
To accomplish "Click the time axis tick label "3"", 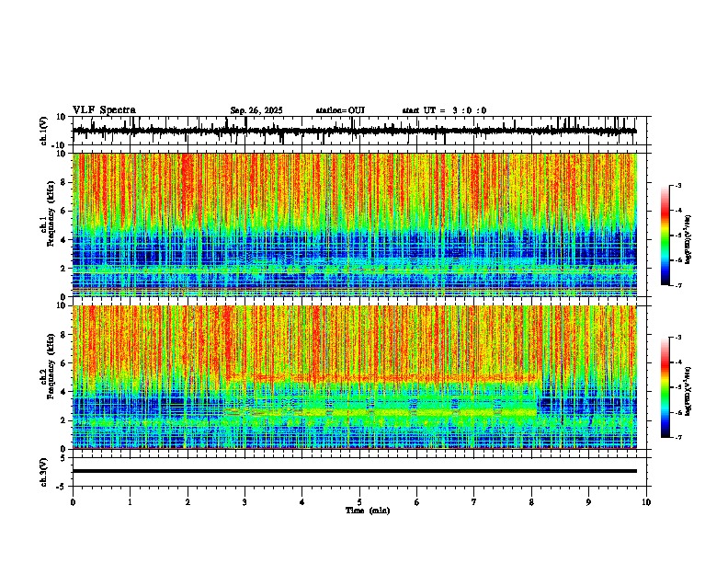I will pos(245,502).
